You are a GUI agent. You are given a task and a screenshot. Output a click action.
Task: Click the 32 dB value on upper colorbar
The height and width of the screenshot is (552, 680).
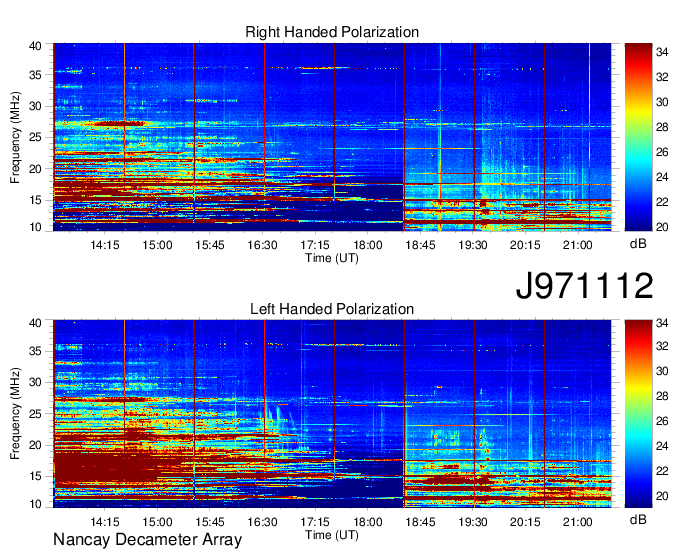[x=662, y=77]
